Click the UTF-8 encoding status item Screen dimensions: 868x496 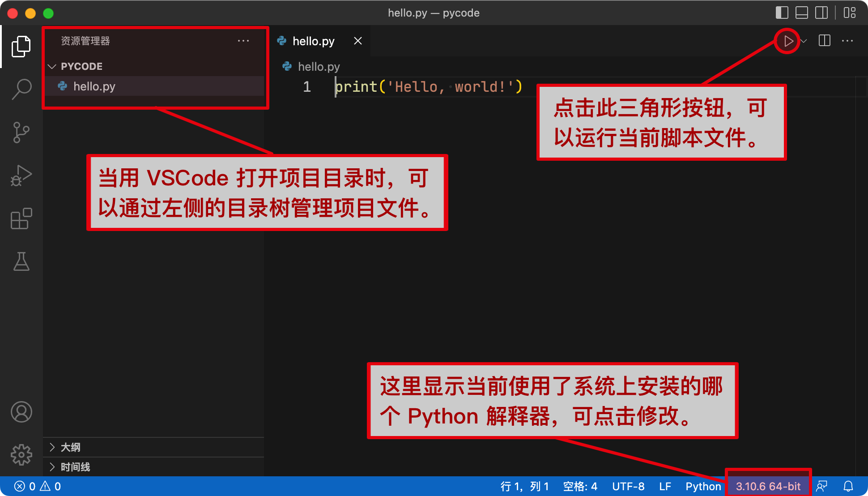point(628,486)
